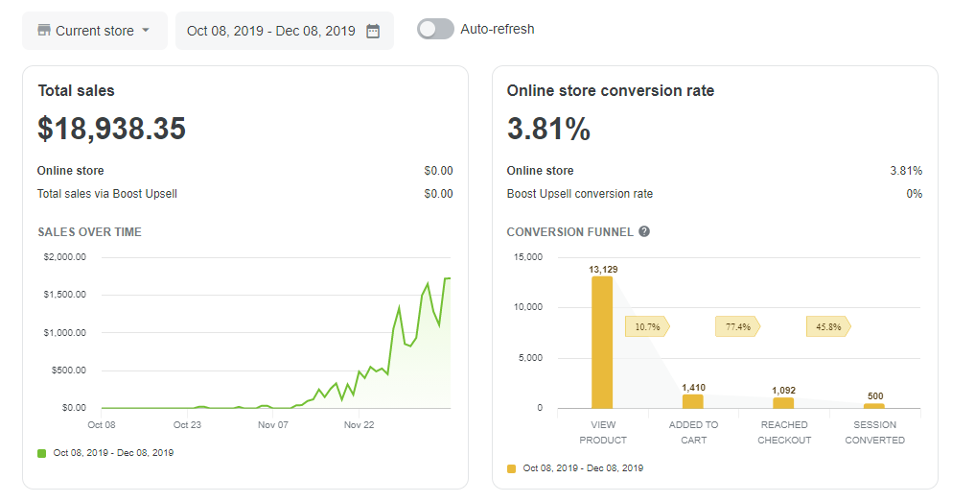The height and width of the screenshot is (502, 977).
Task: Click the Online store 3.81% row value
Action: click(x=906, y=171)
